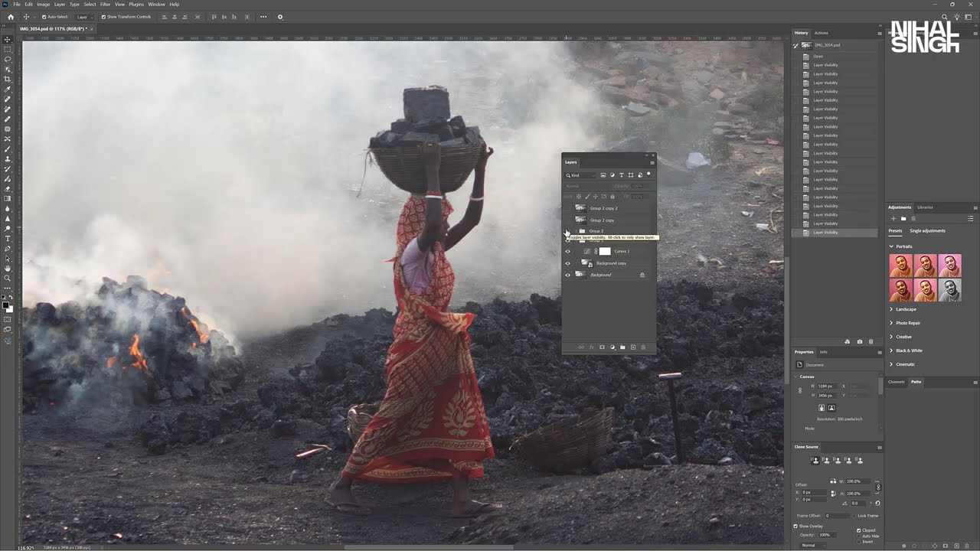Click first Portraits preset thumbnail
The height and width of the screenshot is (551, 980).
pyautogui.click(x=900, y=266)
